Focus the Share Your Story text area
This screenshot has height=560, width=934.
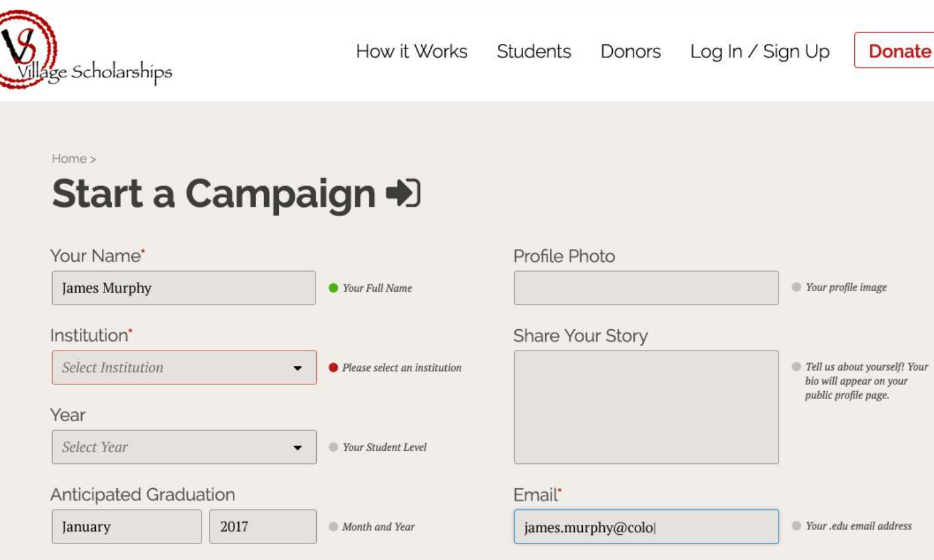pos(646,407)
